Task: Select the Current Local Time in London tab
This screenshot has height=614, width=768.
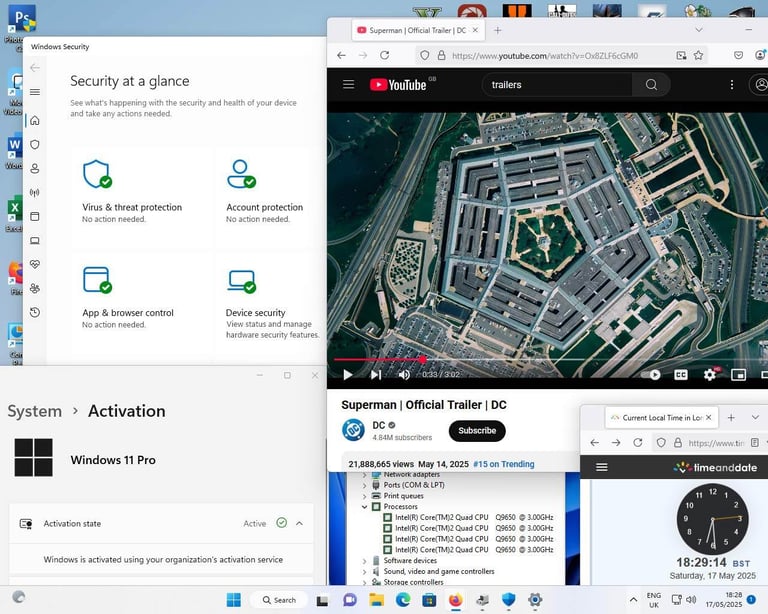Action: point(662,418)
